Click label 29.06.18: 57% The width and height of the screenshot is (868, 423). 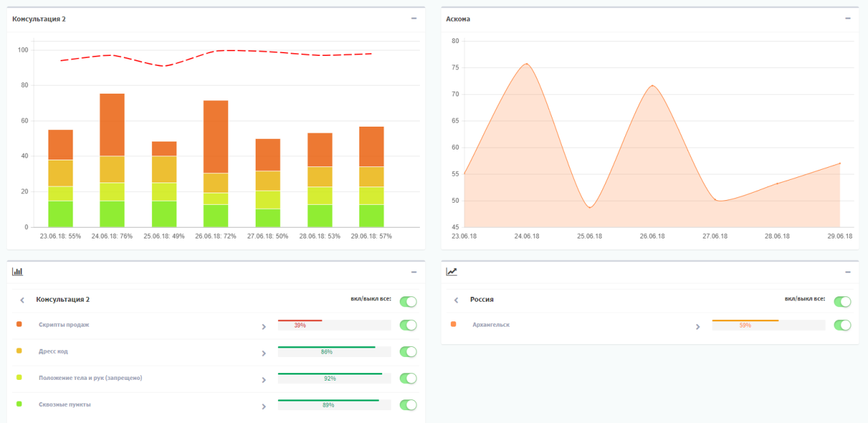371,236
